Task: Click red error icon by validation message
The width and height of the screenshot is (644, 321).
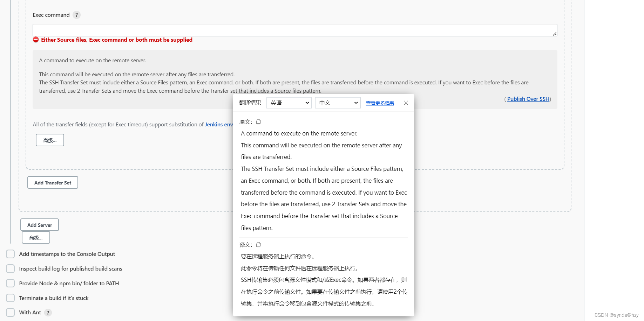Action: click(x=36, y=40)
